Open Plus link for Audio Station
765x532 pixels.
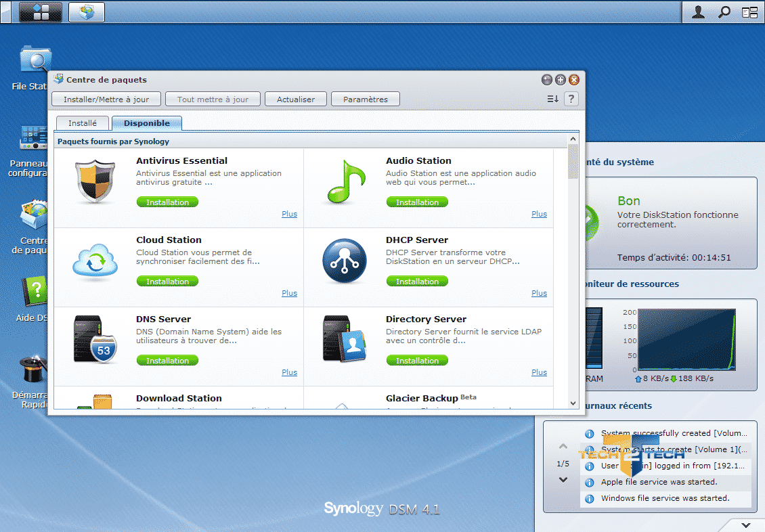tap(539, 214)
